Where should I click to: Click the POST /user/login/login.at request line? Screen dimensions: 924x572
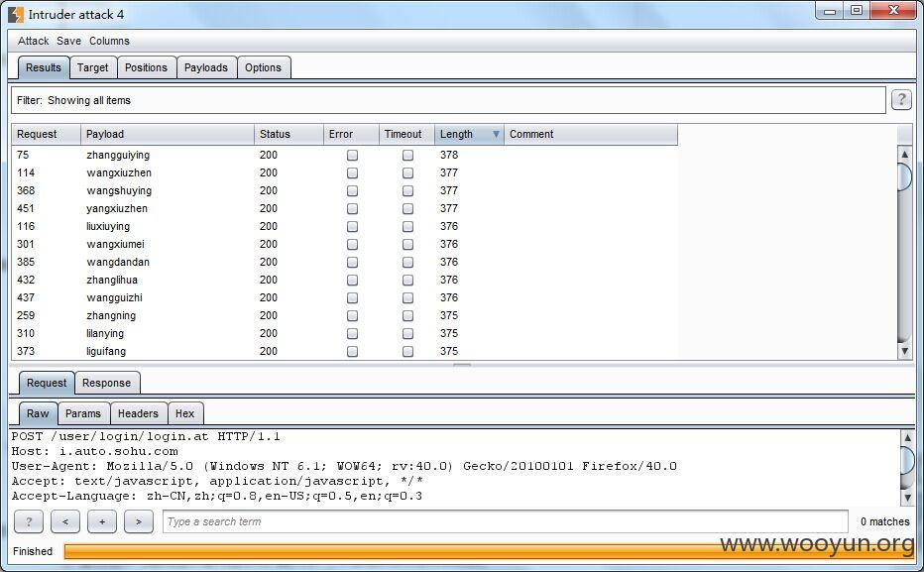[146, 436]
